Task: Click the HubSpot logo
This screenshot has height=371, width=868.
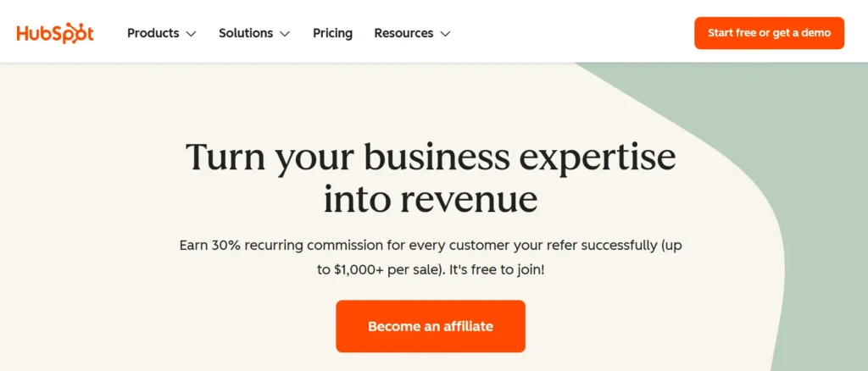Action: pyautogui.click(x=55, y=33)
